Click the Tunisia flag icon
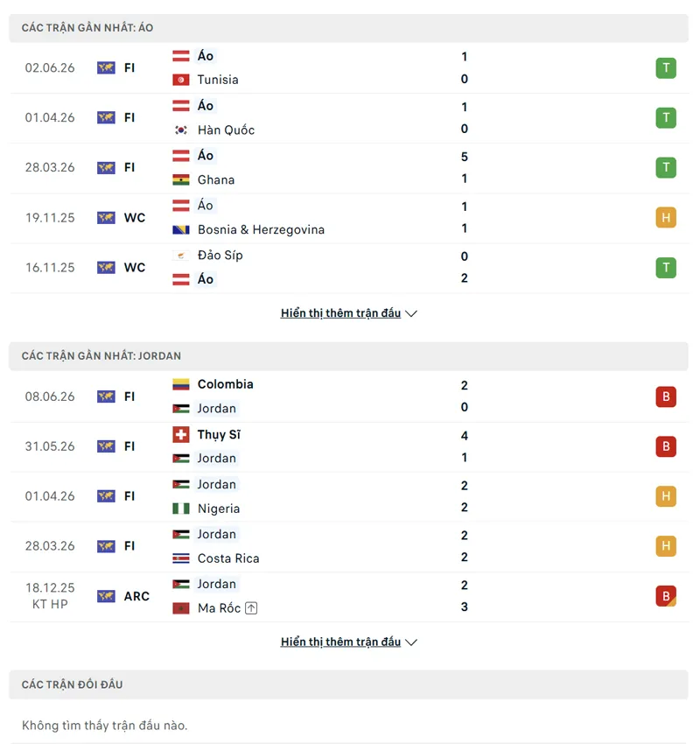Screen dimensions: 700x744 pyautogui.click(x=181, y=80)
